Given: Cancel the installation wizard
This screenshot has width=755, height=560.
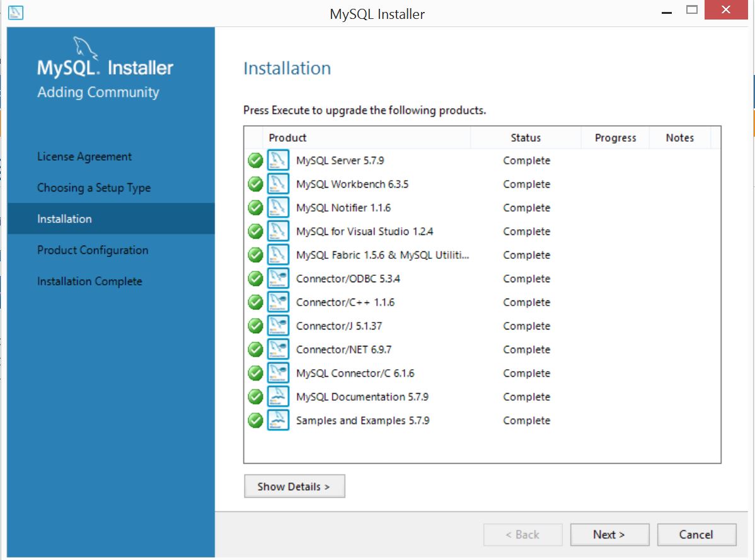Looking at the screenshot, I should (x=696, y=535).
